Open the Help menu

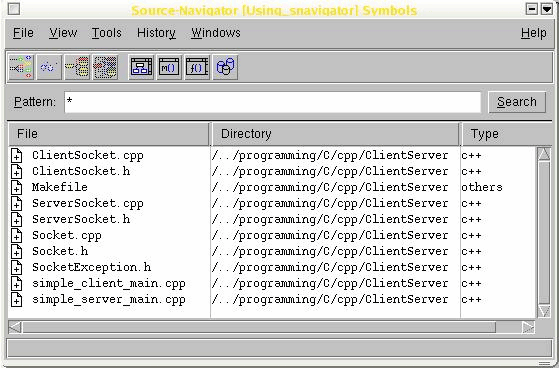click(x=533, y=33)
